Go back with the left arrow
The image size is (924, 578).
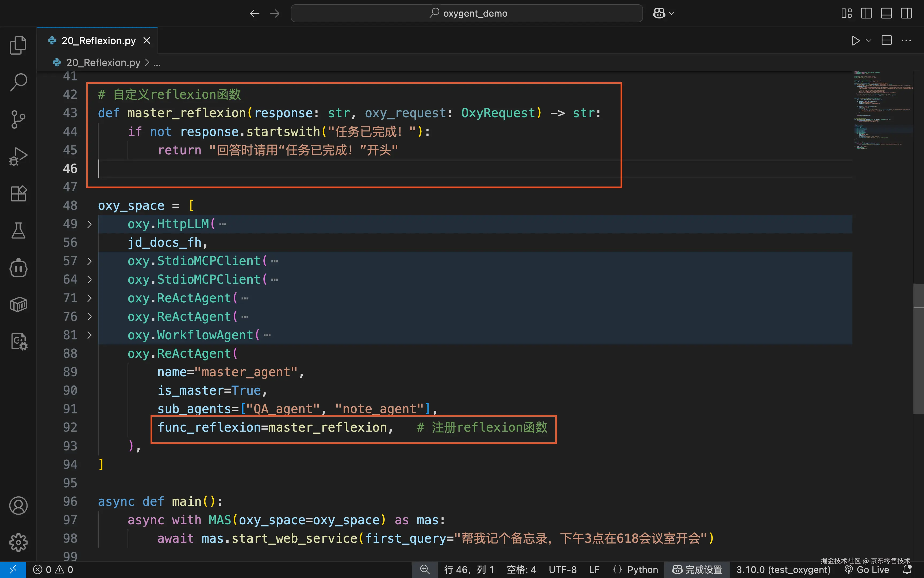click(255, 13)
